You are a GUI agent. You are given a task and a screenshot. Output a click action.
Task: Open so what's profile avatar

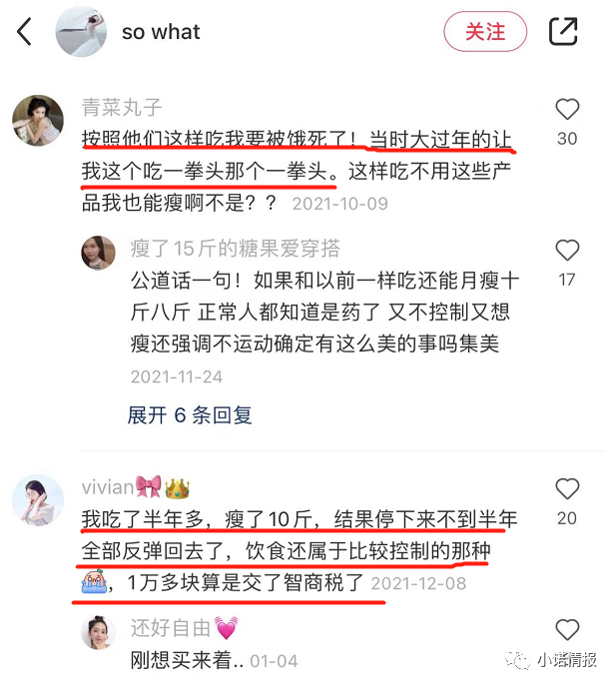81,32
